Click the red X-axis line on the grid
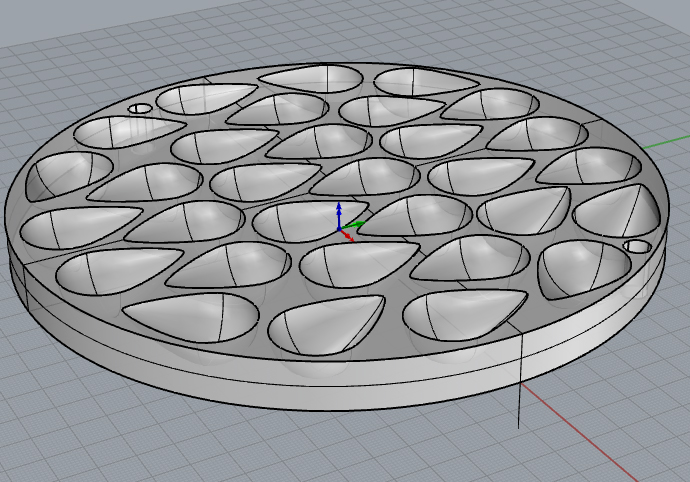The width and height of the screenshot is (690, 482). 600,440
